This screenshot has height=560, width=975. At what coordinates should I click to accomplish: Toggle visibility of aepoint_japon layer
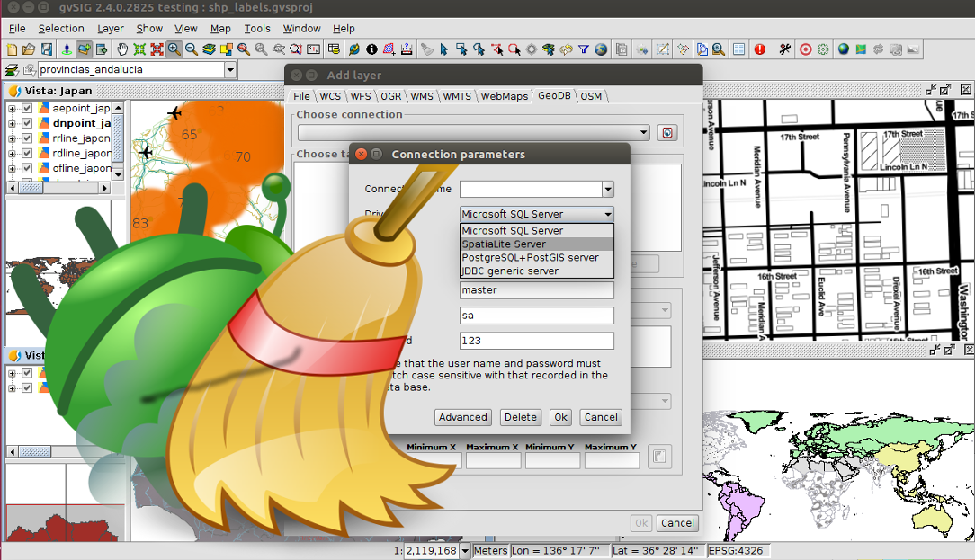(x=27, y=109)
